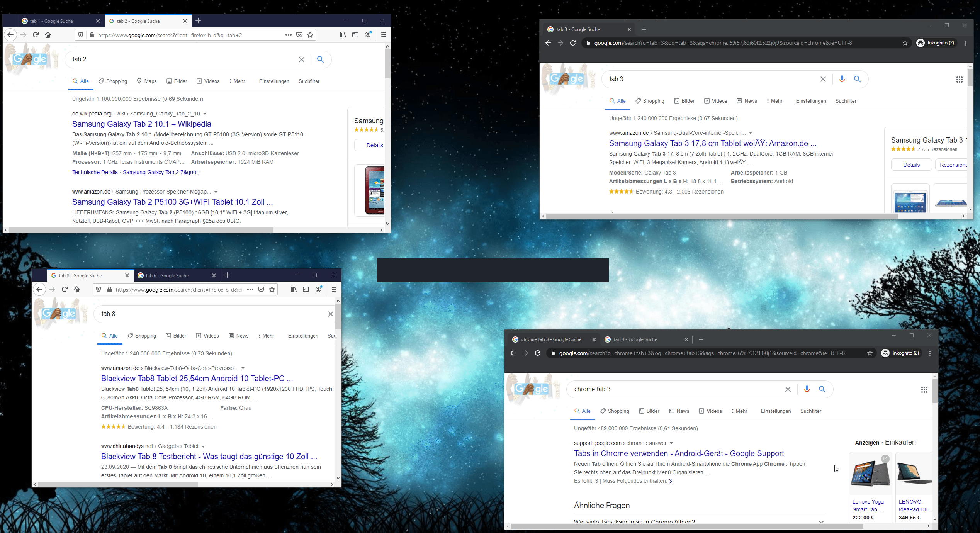
Task: Expand Mehr menu in tab 8 search filters
Action: tap(266, 336)
